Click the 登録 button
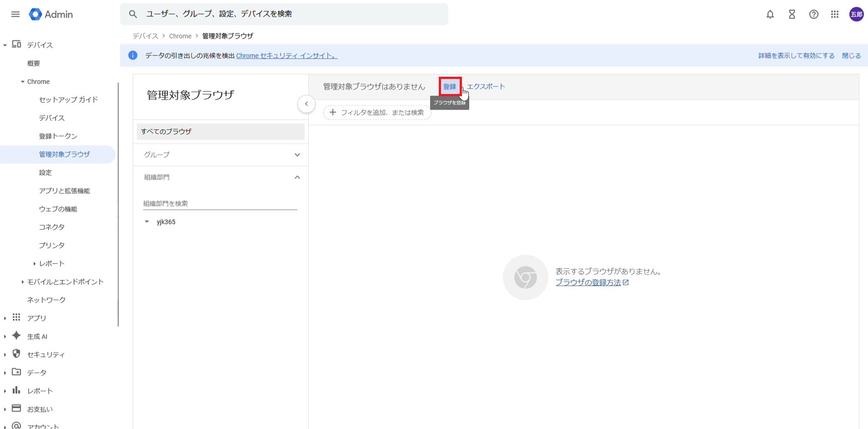The height and width of the screenshot is (429, 868). (449, 87)
